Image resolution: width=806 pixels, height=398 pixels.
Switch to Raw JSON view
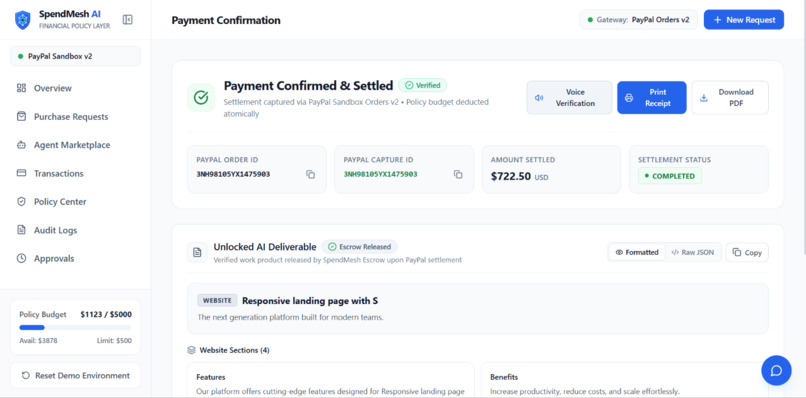(x=692, y=252)
